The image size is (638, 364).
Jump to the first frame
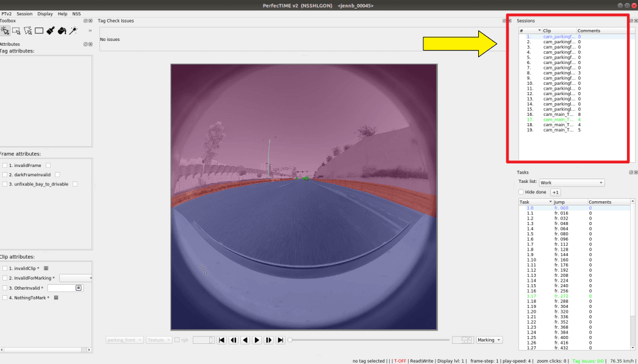(222, 340)
